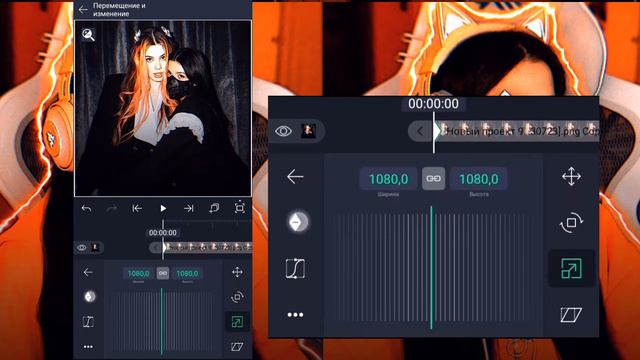Select rotate tool in enlarged panel

click(571, 222)
